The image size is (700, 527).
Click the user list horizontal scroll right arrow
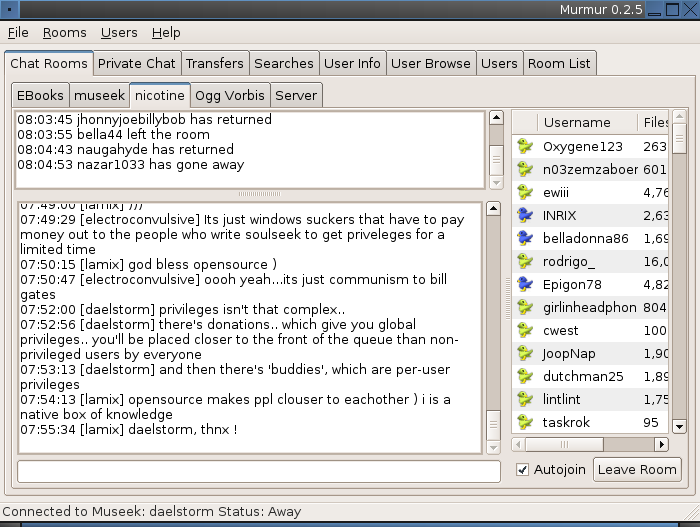[662, 444]
